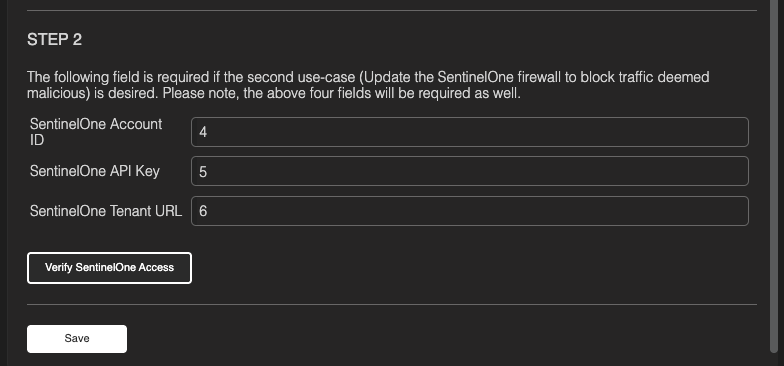Click the SentinelOne Tenant URL label

(x=106, y=211)
